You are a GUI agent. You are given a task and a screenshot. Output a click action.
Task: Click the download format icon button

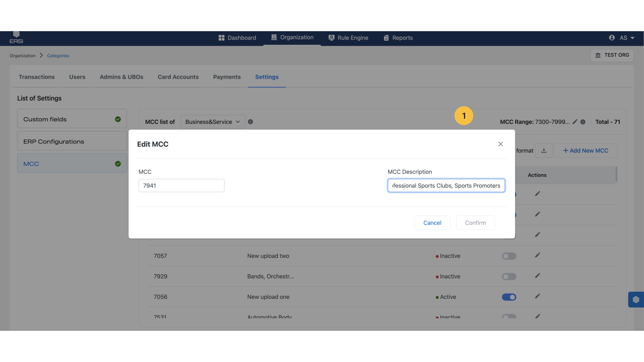point(544,151)
